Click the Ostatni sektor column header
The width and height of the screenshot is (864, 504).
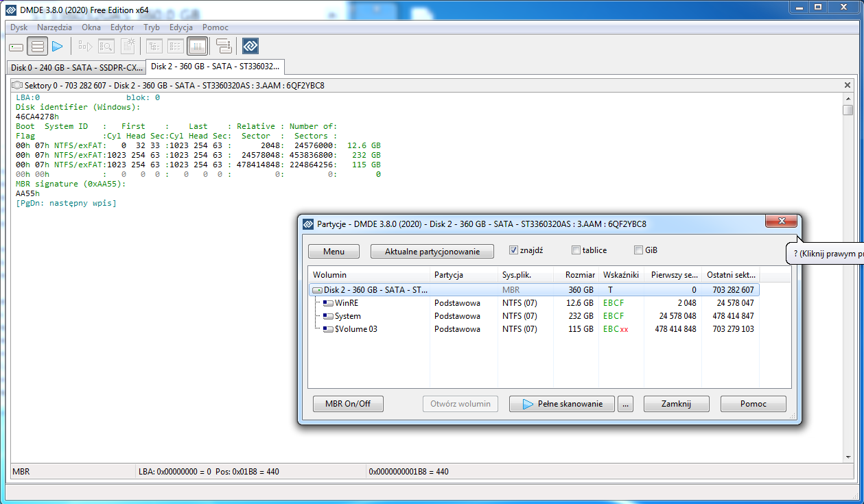point(730,275)
